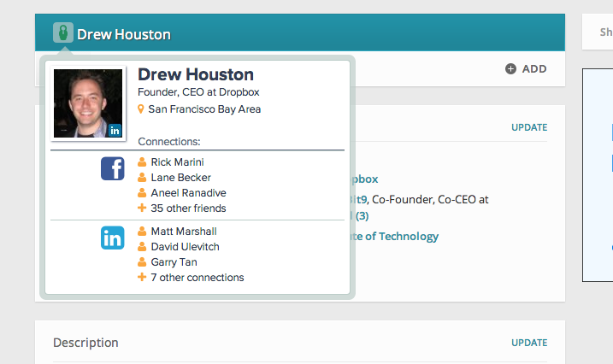This screenshot has width=613, height=364.
Task: Click the location pin icon
Action: (142, 109)
